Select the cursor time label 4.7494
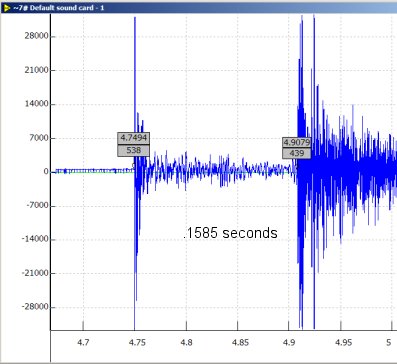 click(x=134, y=138)
